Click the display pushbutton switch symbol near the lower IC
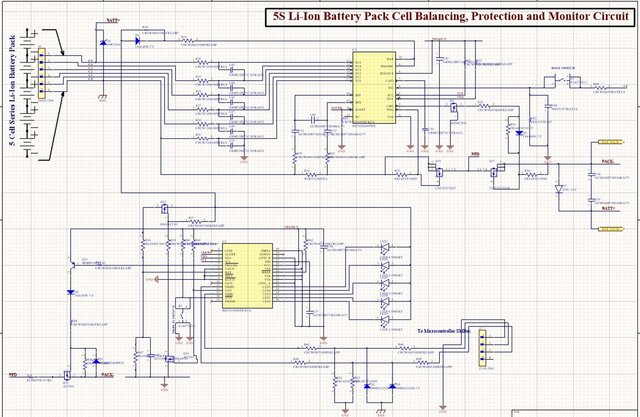The height and width of the screenshot is (417, 640). point(184,316)
